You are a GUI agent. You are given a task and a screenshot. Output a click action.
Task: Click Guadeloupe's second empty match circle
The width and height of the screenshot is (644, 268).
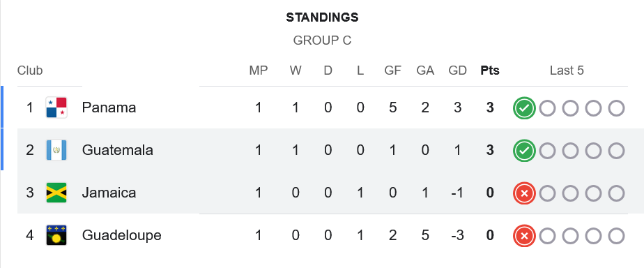coord(570,236)
